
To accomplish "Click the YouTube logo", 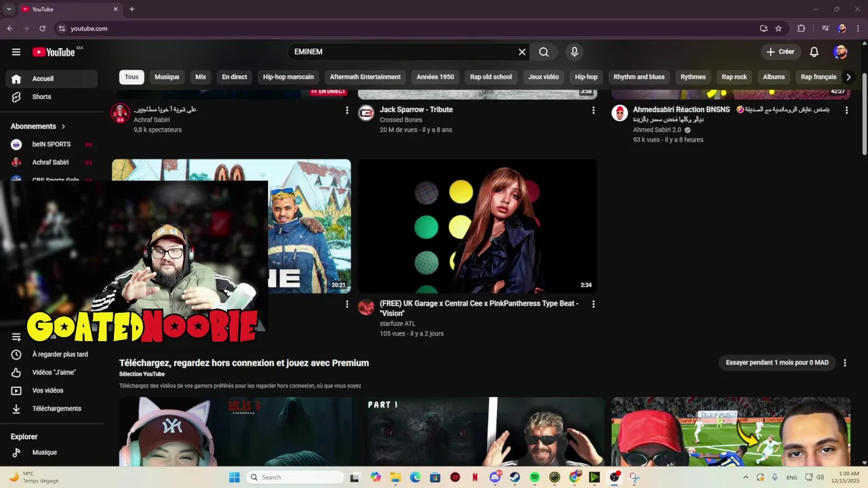I will pos(54,52).
